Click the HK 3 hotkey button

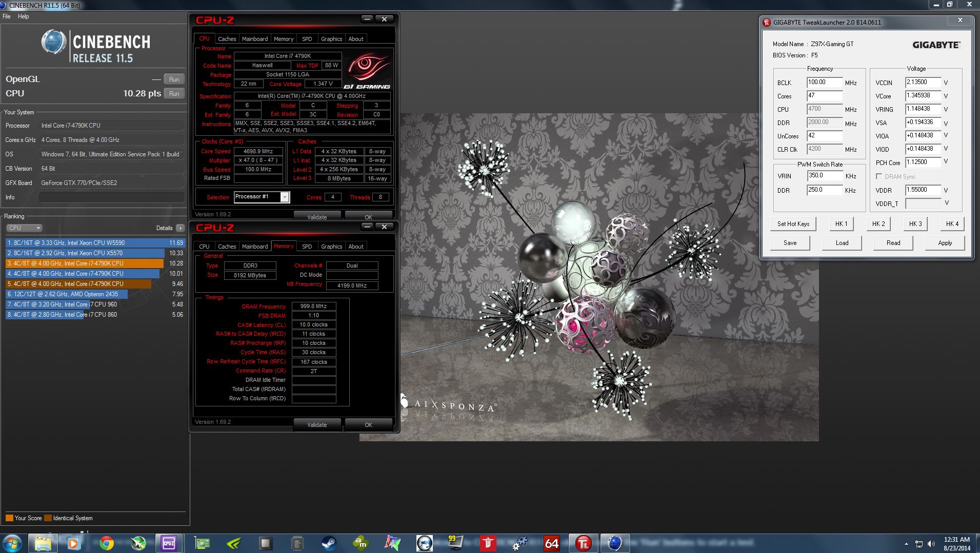(915, 224)
